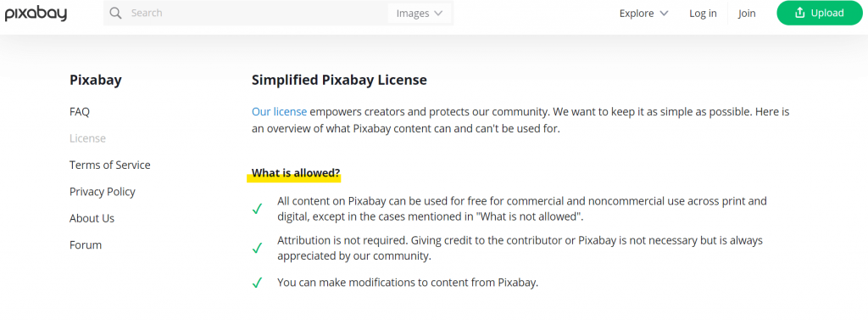Click the Join link

(x=747, y=14)
